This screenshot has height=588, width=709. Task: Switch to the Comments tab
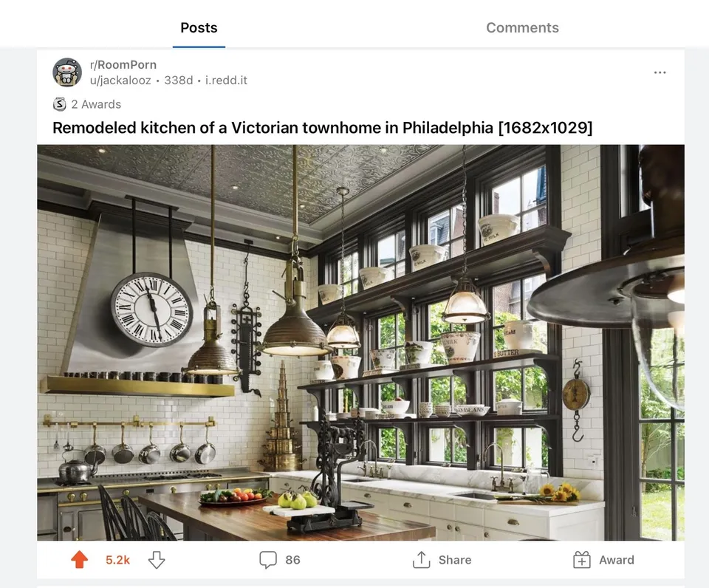pyautogui.click(x=522, y=27)
